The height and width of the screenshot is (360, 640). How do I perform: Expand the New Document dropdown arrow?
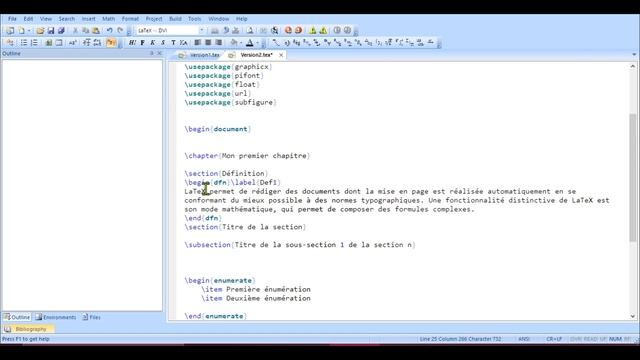pyautogui.click(x=29, y=31)
